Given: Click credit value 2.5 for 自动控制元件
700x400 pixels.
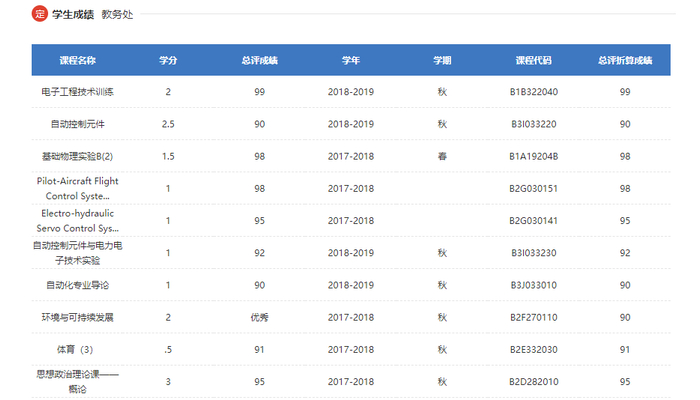Looking at the screenshot, I should coord(168,124).
